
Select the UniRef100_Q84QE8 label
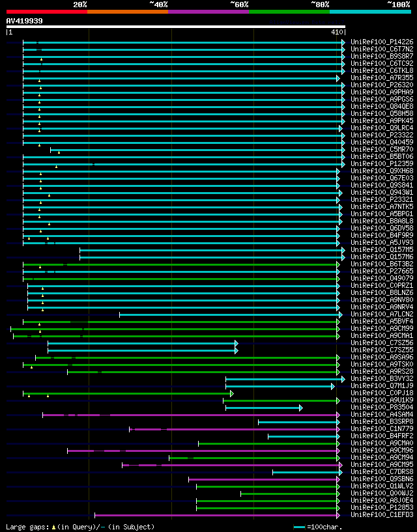[382, 107]
